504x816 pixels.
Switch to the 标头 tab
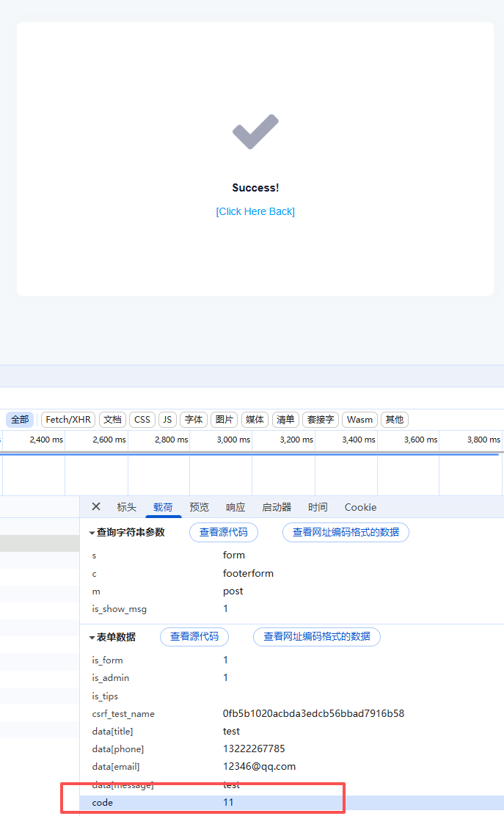pyautogui.click(x=127, y=507)
